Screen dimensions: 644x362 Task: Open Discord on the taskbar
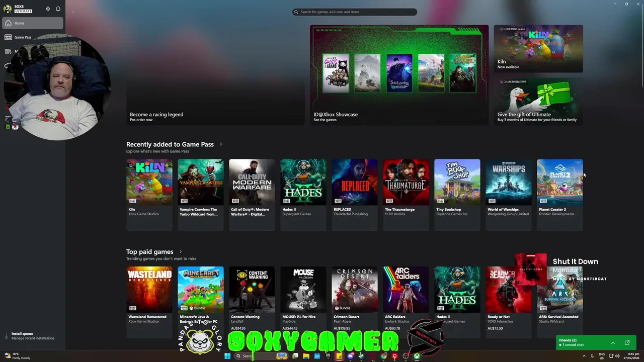(351, 356)
